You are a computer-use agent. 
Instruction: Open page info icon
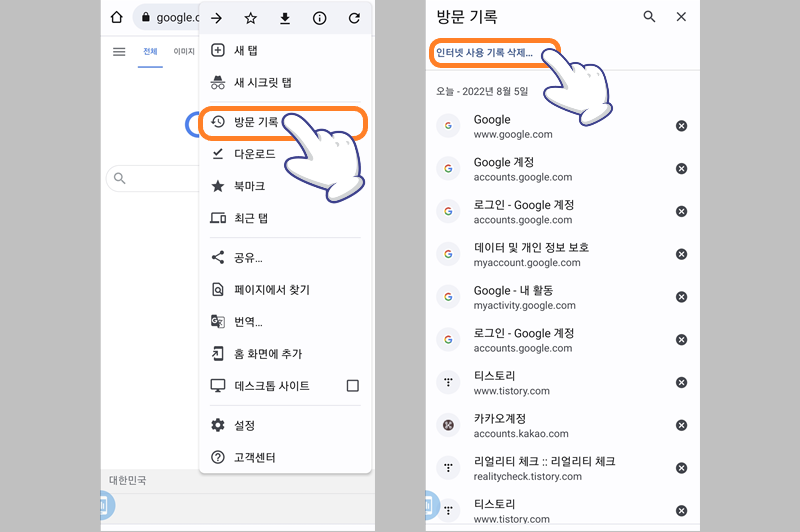pos(319,18)
